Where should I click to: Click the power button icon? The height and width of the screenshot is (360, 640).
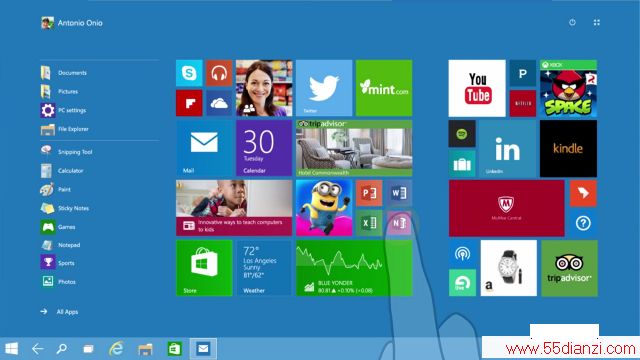[x=572, y=22]
